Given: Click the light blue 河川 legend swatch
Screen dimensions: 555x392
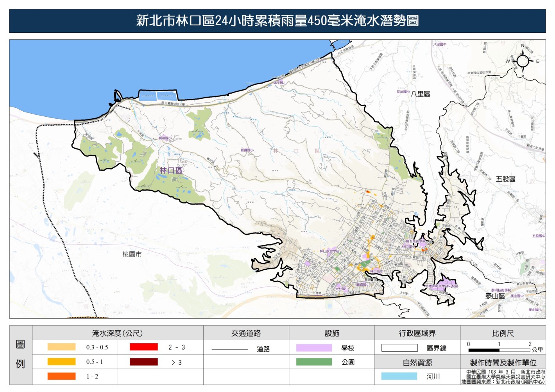Looking at the screenshot, I should coord(399,376).
